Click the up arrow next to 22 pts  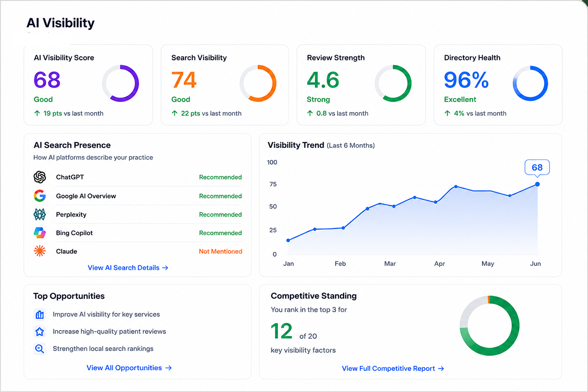click(174, 113)
